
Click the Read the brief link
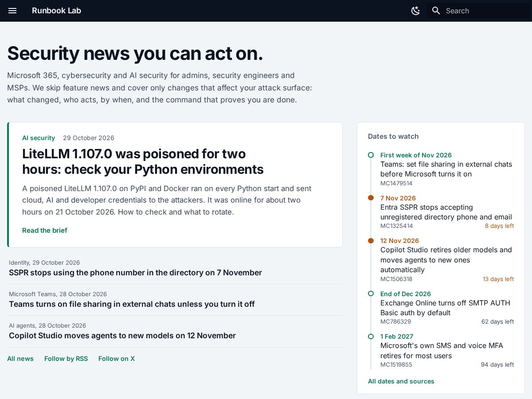click(x=45, y=230)
